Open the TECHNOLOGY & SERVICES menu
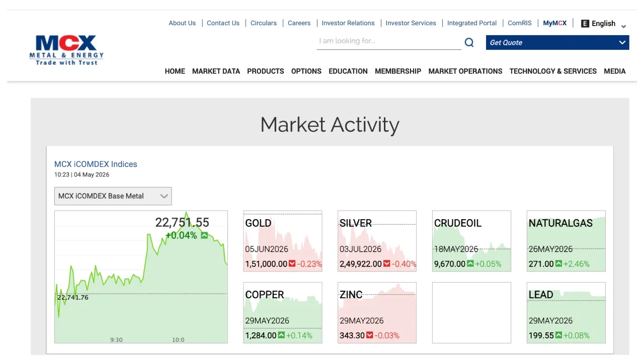The height and width of the screenshot is (362, 644). (553, 71)
